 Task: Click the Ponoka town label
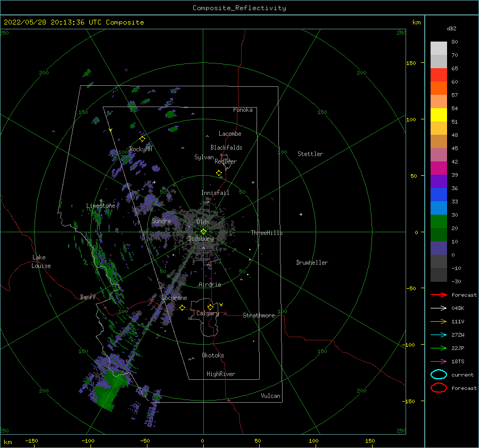tap(243, 110)
